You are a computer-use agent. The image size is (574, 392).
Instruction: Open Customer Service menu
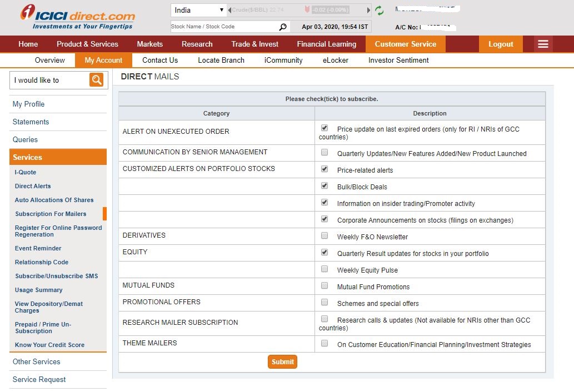tap(406, 44)
